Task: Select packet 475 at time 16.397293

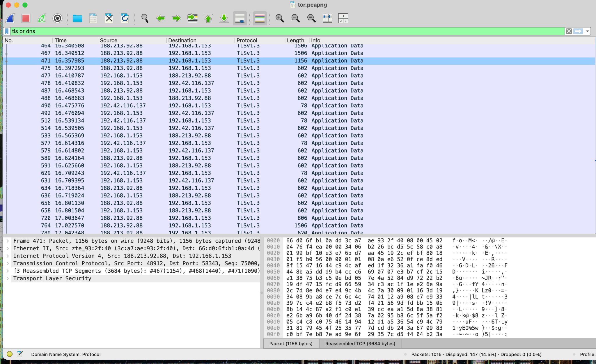Action: pyautogui.click(x=299, y=68)
